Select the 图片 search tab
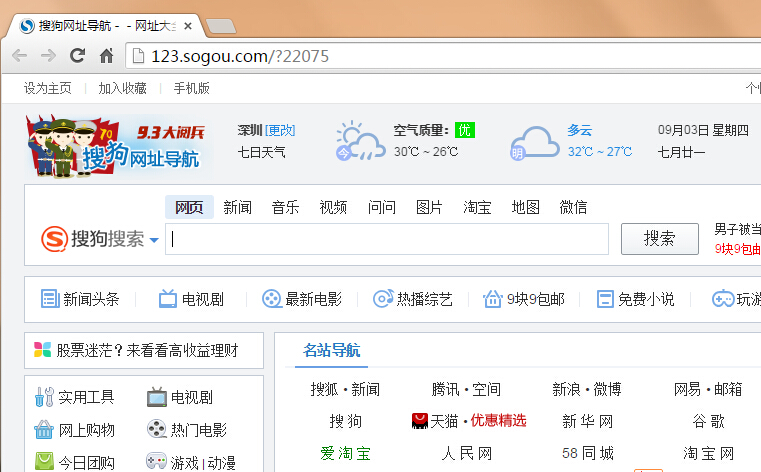 429,207
